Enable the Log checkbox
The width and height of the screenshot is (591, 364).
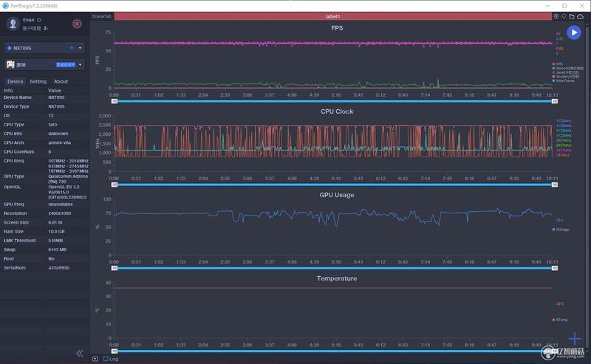click(x=106, y=359)
